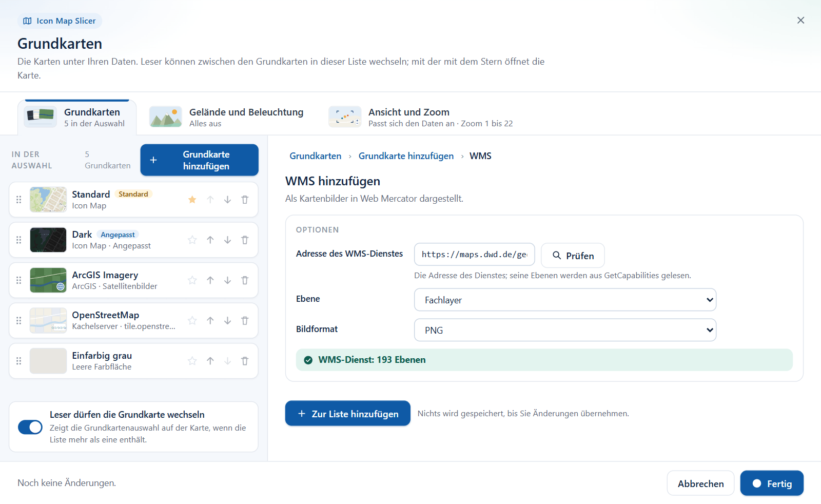This screenshot has width=821, height=504.
Task: Star the OpenStreetMap basemap
Action: click(192, 321)
